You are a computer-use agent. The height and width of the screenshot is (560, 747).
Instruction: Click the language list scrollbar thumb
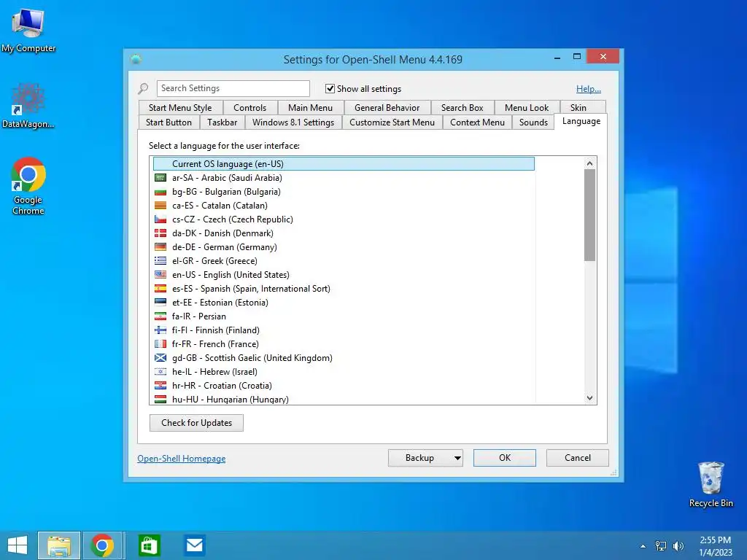coord(589,215)
